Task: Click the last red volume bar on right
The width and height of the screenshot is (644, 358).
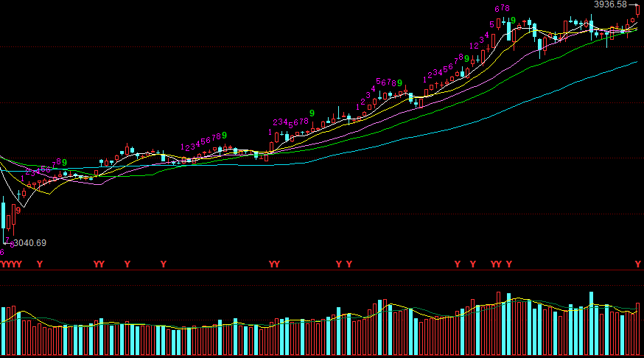Action: tap(638, 329)
